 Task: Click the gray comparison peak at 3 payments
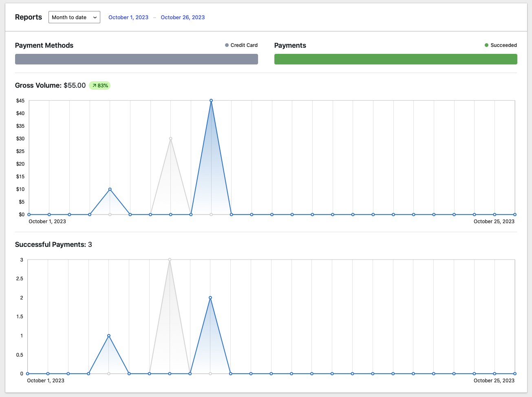(x=170, y=259)
